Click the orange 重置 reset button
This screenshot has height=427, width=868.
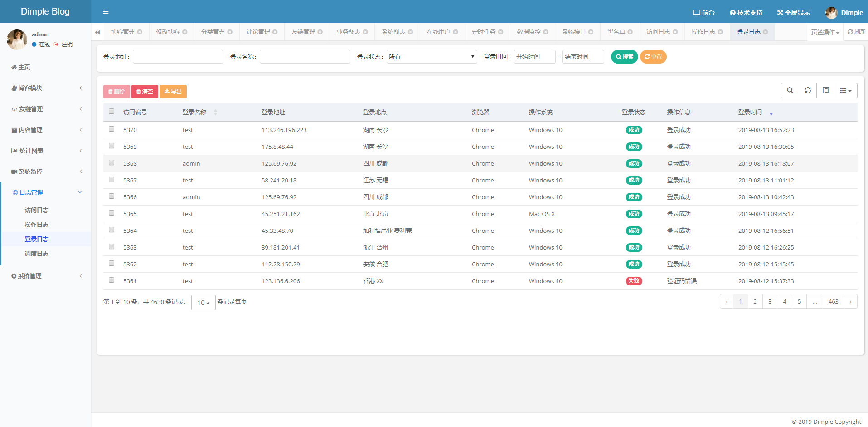click(653, 57)
